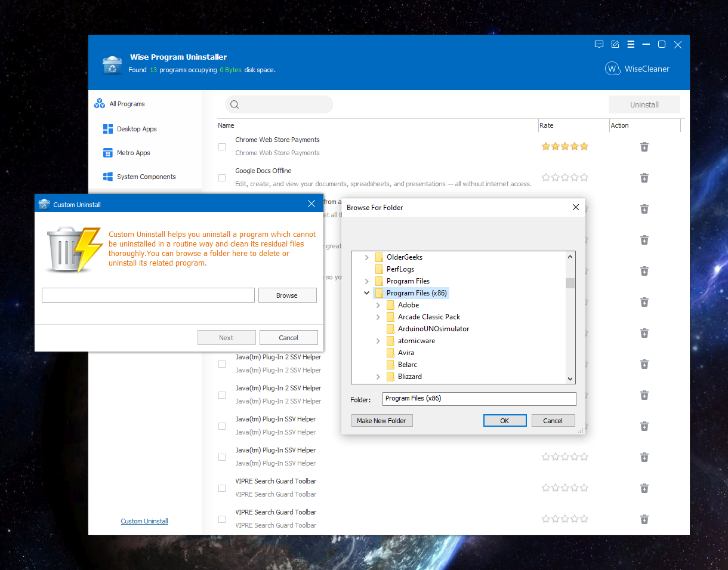Sort by Name column header

click(226, 125)
